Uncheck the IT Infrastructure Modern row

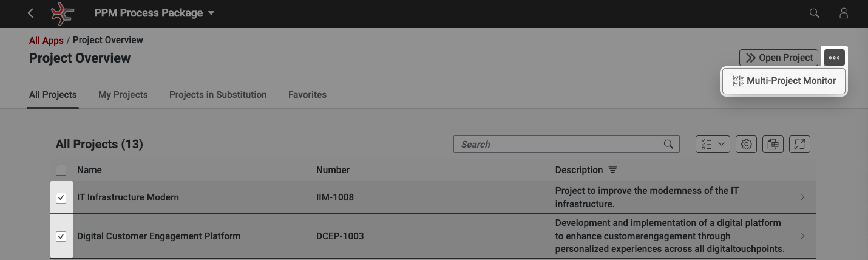pyautogui.click(x=61, y=197)
